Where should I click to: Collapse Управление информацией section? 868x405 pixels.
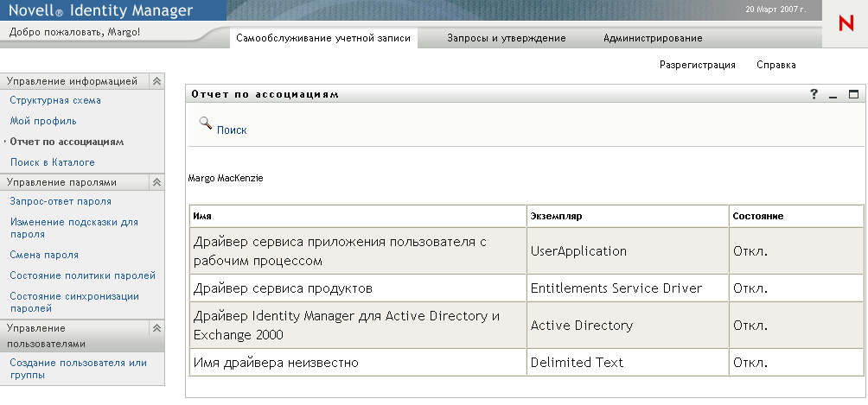[x=156, y=81]
